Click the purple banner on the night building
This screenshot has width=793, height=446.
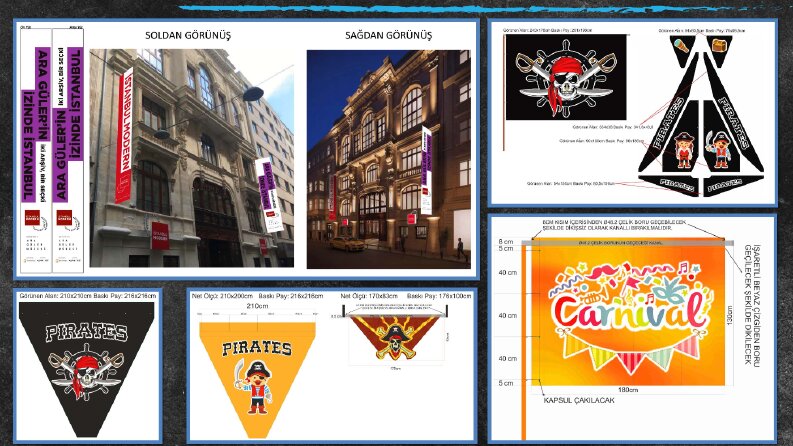coord(426,170)
